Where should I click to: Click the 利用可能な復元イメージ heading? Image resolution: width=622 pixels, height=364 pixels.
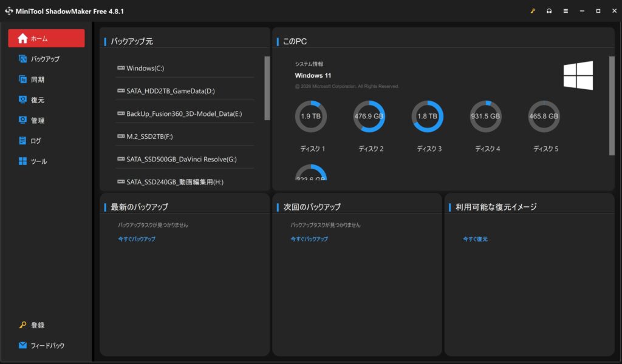point(496,207)
